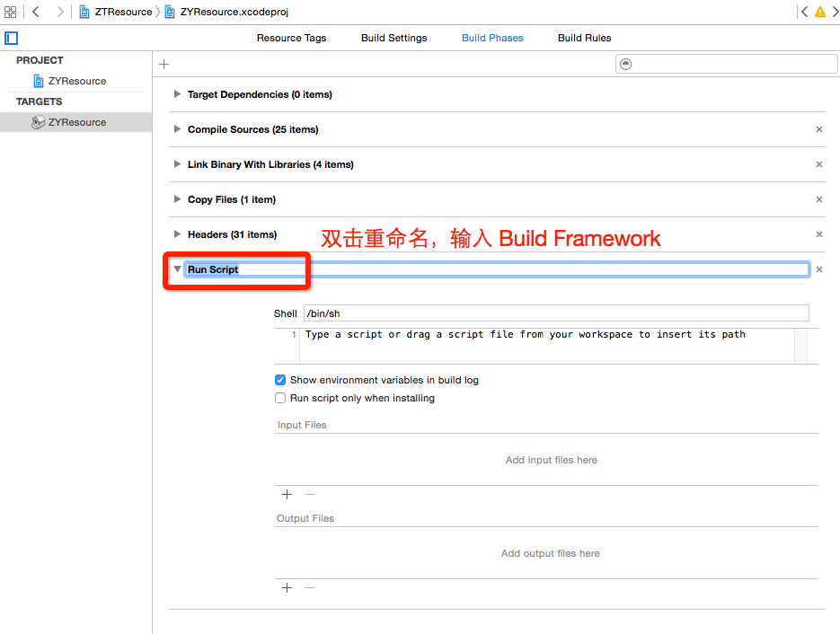Expand Compile Sources section
Screen dimensions: 840x634
177,129
